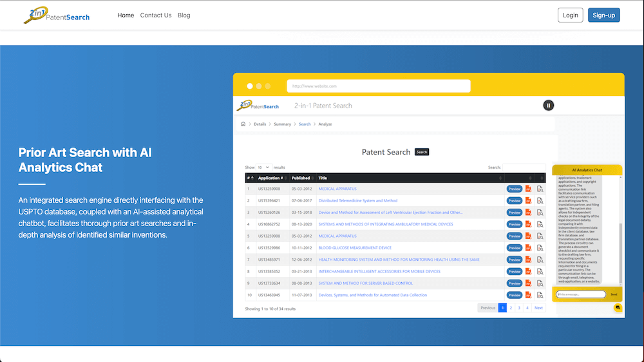Expand the Show results count dropdown
Image resolution: width=644 pixels, height=362 pixels.
(263, 167)
